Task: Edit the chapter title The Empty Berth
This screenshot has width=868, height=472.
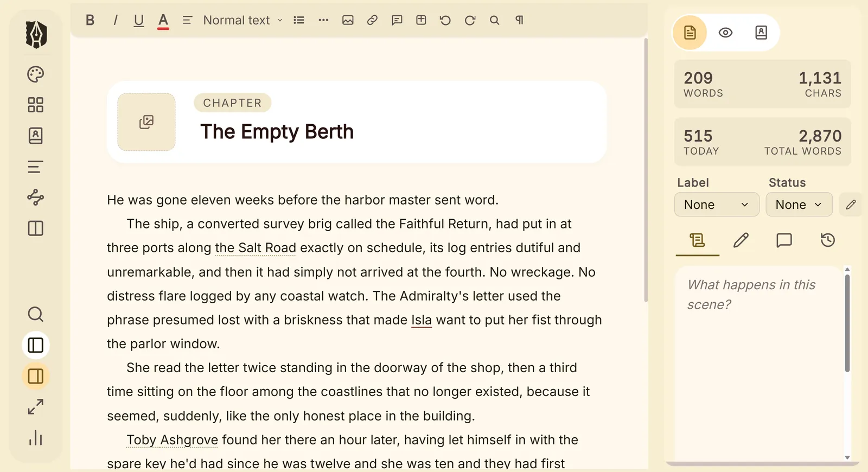Action: [277, 132]
